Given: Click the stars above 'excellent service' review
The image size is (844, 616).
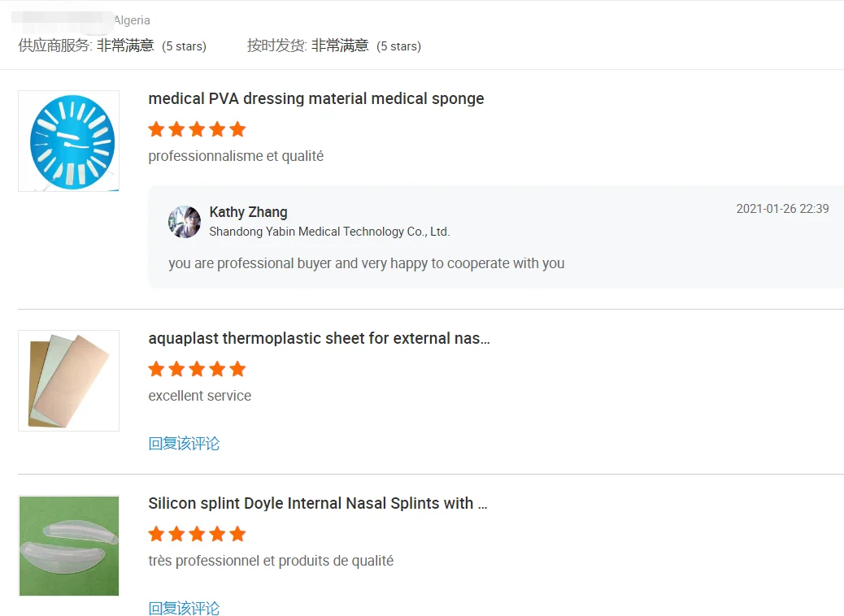Looking at the screenshot, I should point(197,369).
